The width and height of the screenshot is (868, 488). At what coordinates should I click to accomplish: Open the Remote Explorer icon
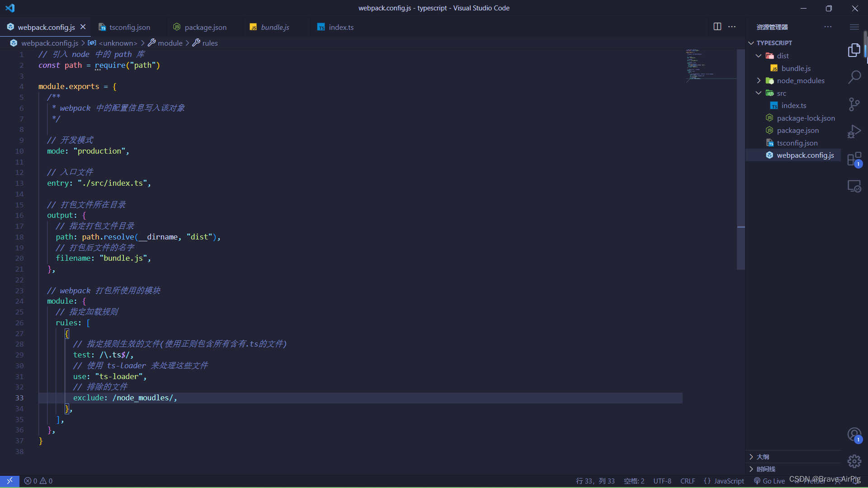tap(854, 186)
